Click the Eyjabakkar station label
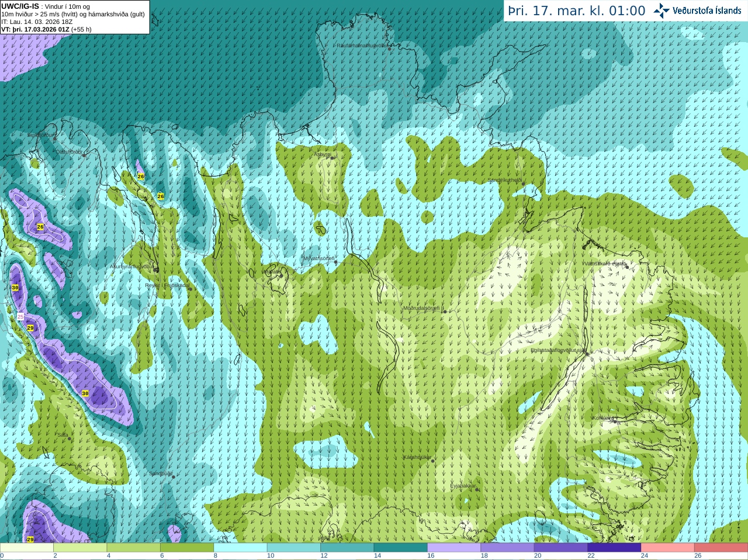748x560 pixels. [463, 486]
